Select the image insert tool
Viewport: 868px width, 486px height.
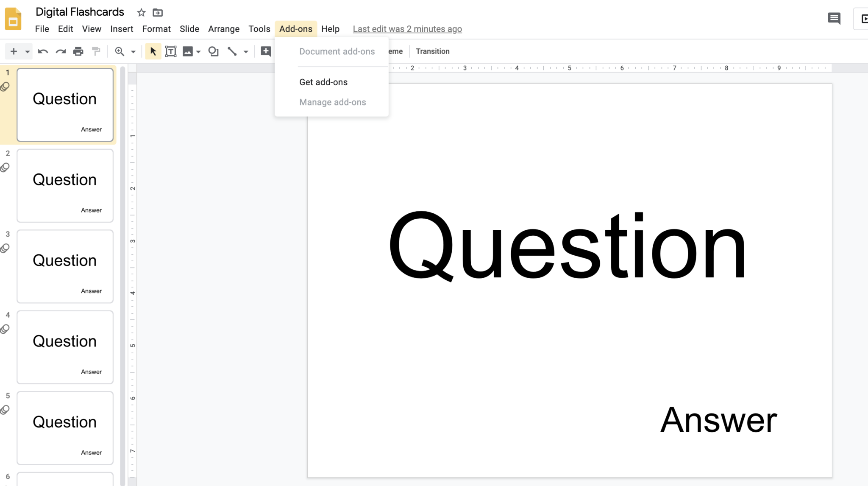[188, 51]
